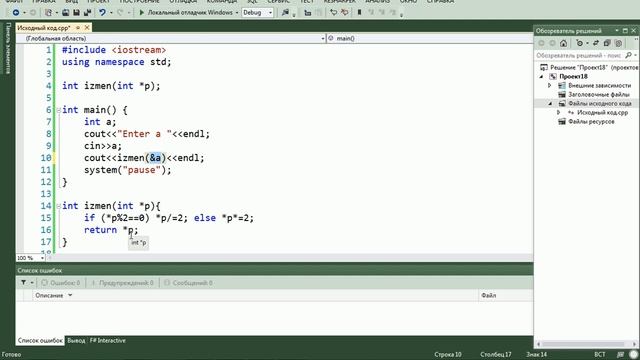Open the undo history dropdown arrow
This screenshot has width=640, height=360.
coord(111,13)
